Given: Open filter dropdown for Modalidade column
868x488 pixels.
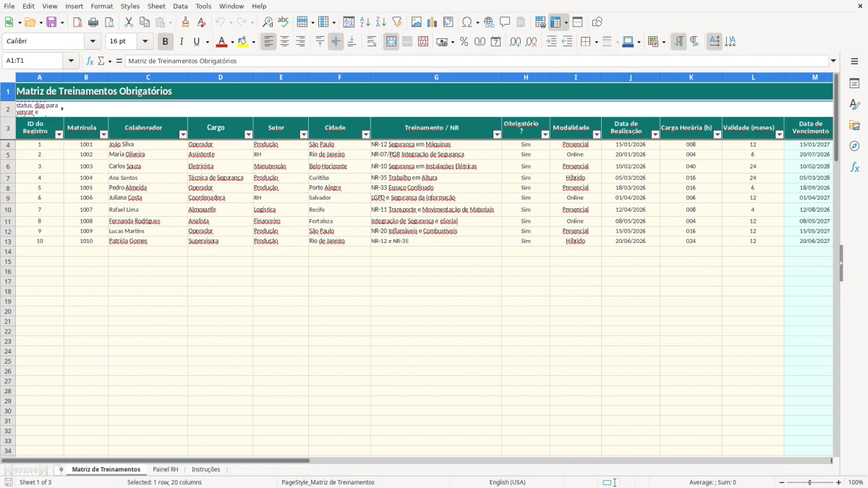Looking at the screenshot, I should pyautogui.click(x=597, y=134).
